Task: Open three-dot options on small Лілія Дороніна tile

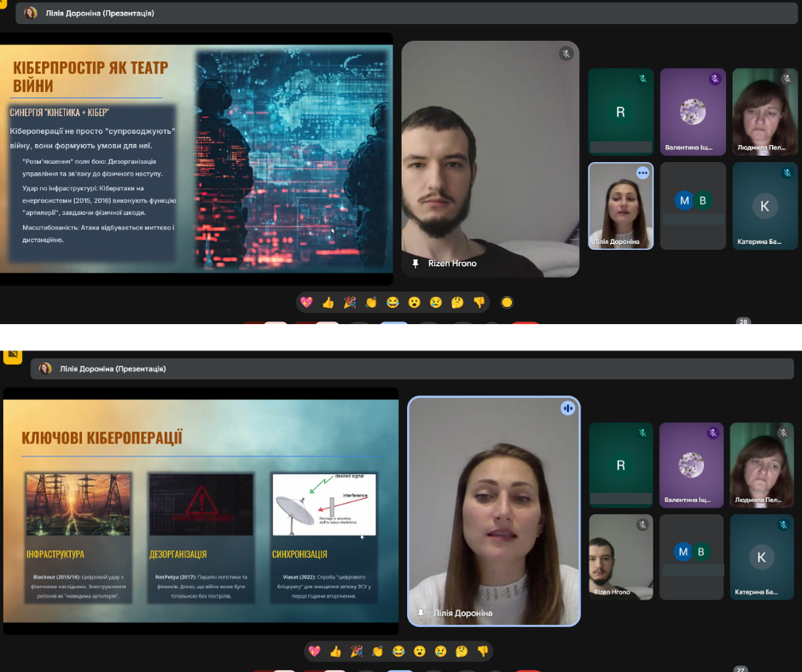Action: tap(642, 173)
